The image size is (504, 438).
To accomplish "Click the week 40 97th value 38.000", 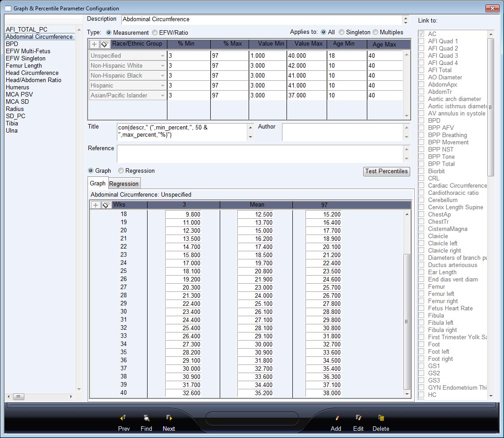I will point(323,393).
